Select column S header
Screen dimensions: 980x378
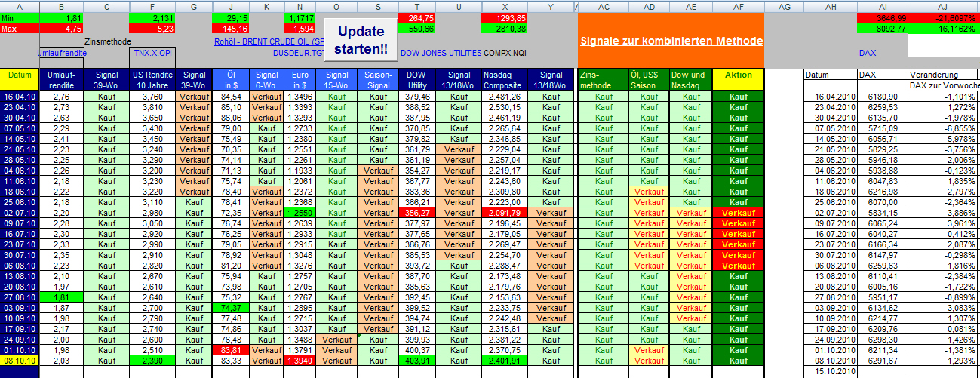point(378,6)
